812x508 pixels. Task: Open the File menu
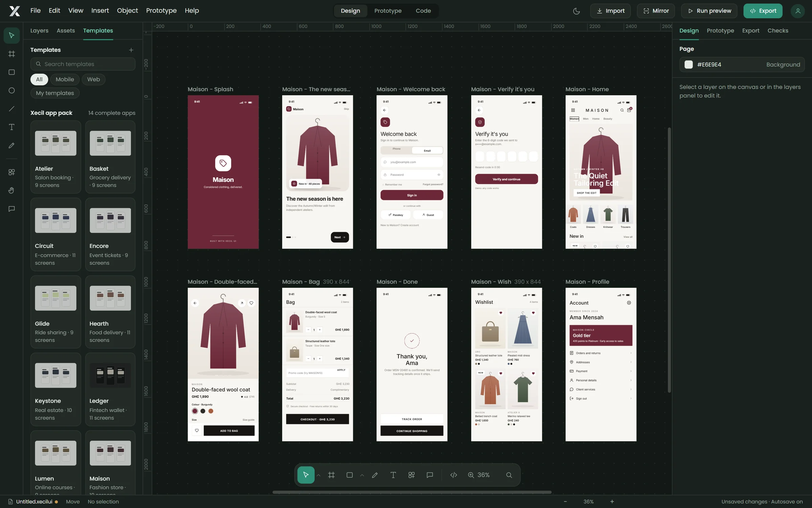(x=36, y=10)
